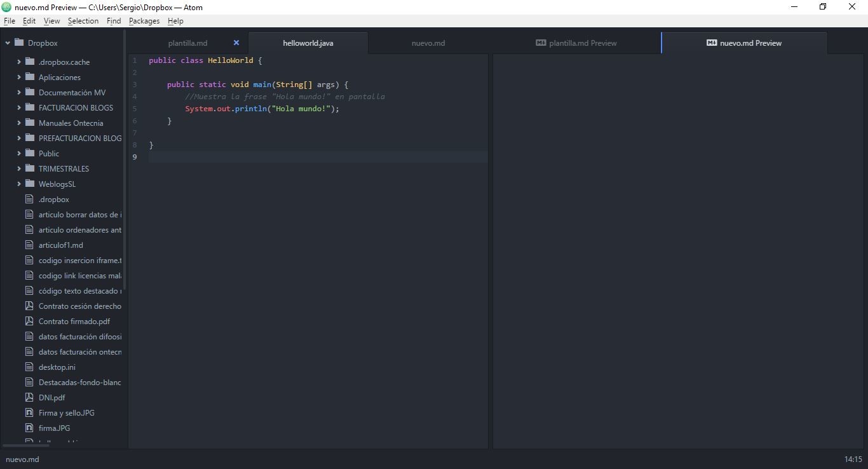Expand the Aplicaciones folder
The height and width of the screenshot is (469, 868).
coord(19,77)
